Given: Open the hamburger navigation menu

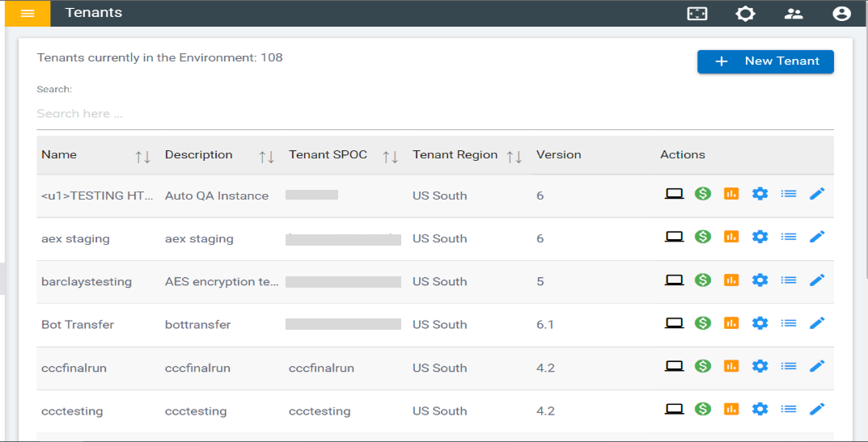Looking at the screenshot, I should (28, 14).
